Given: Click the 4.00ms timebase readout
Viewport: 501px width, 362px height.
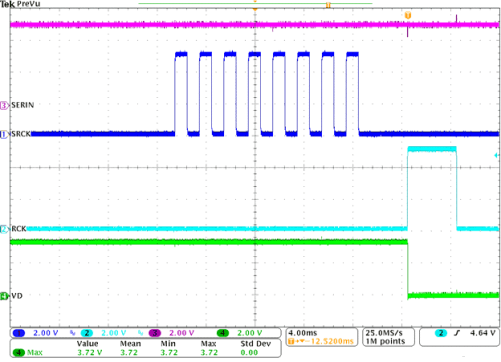Looking at the screenshot, I should (x=303, y=333).
